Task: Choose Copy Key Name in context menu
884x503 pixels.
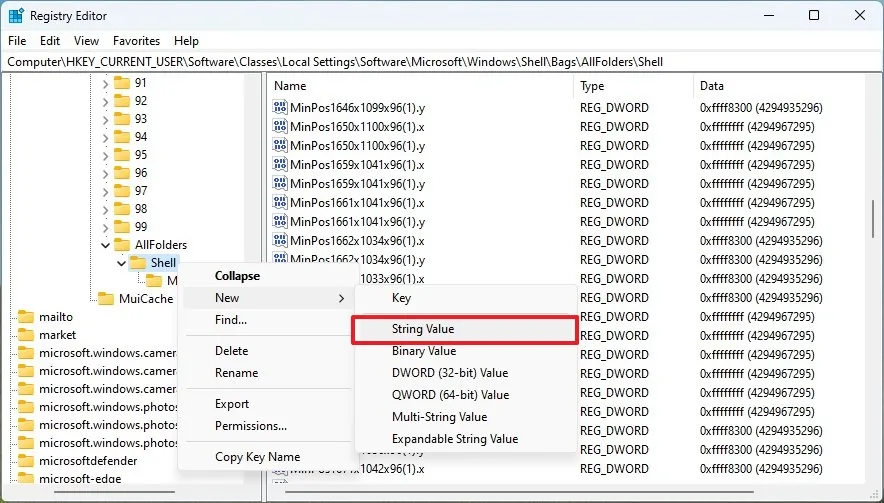Action: pos(269,457)
